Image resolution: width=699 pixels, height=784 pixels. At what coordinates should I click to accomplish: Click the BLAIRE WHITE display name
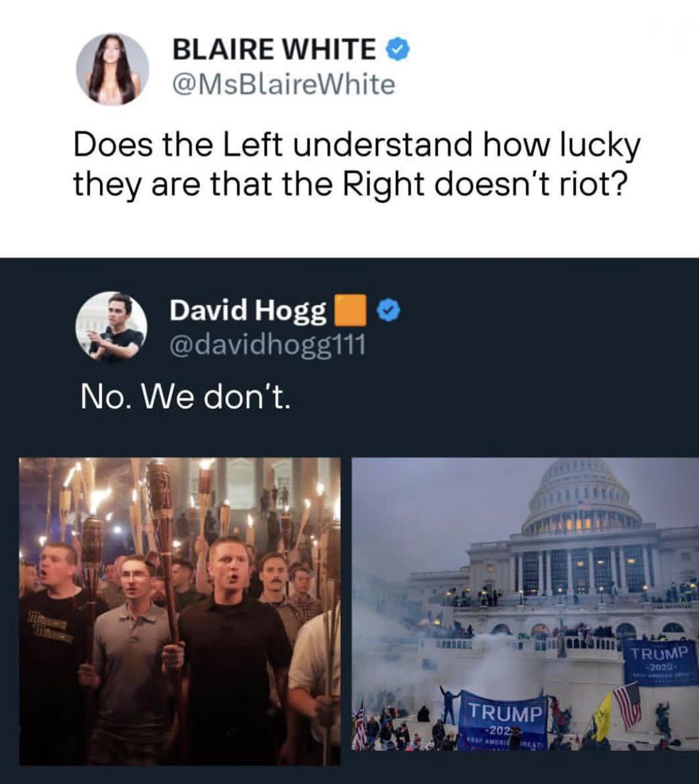[274, 49]
